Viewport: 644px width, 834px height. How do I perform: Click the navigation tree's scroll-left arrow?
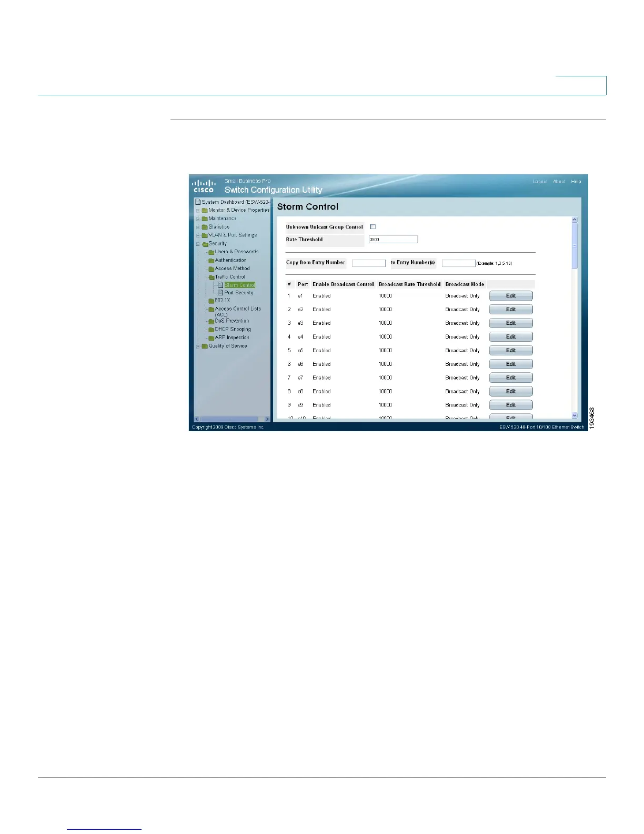[x=197, y=419]
